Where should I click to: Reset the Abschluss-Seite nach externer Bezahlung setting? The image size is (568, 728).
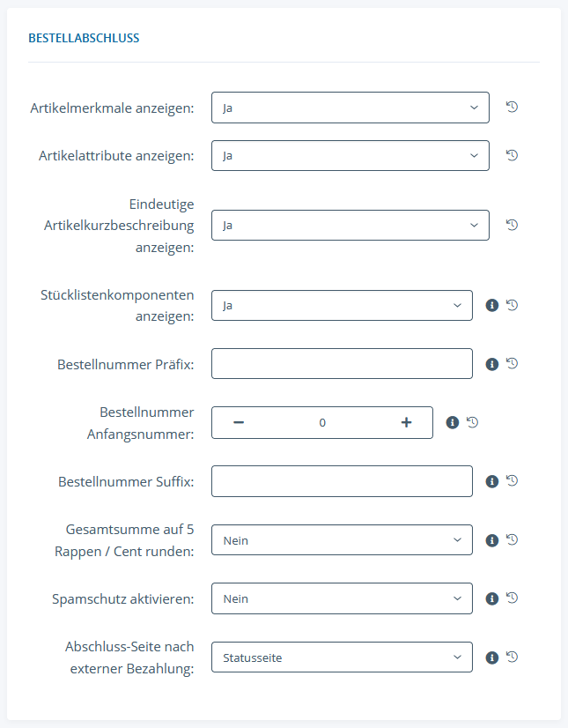[x=512, y=657]
